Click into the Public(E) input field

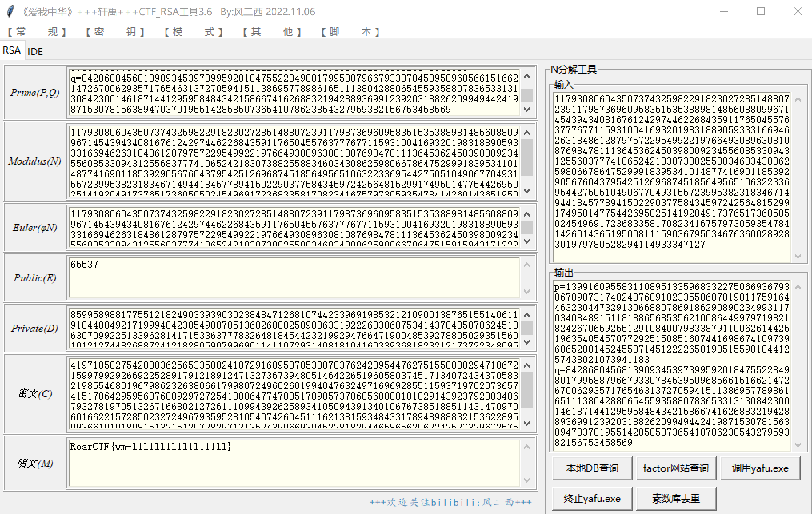click(x=294, y=278)
